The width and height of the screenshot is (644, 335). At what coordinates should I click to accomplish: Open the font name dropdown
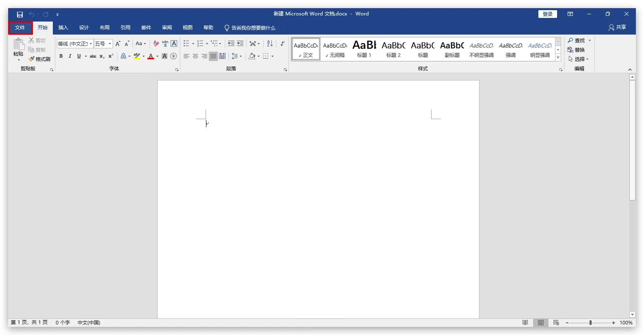[x=91, y=44]
